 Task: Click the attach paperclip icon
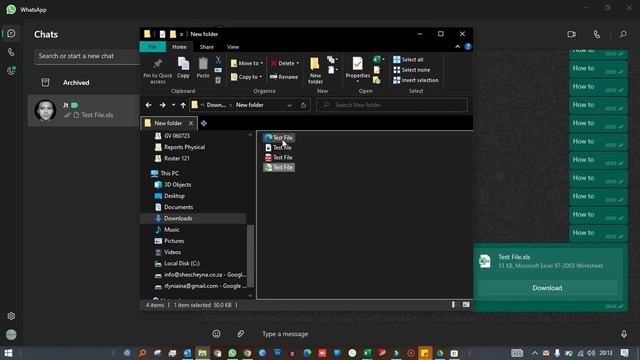point(240,334)
